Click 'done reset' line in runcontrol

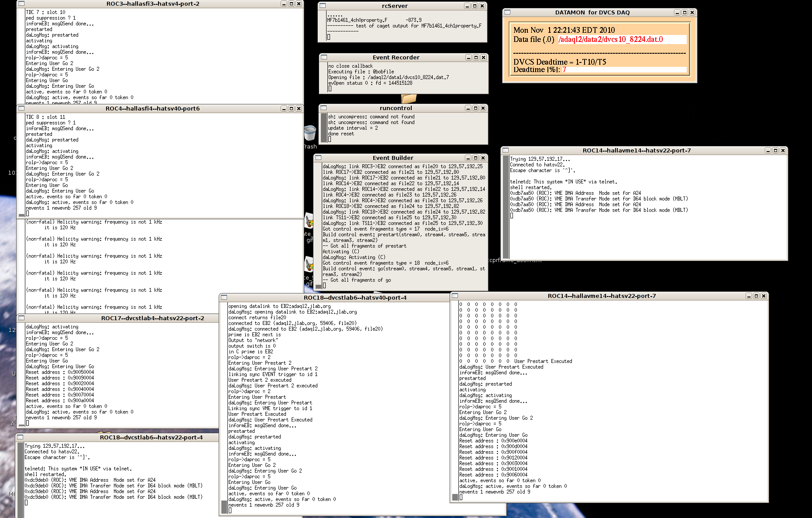(x=341, y=134)
